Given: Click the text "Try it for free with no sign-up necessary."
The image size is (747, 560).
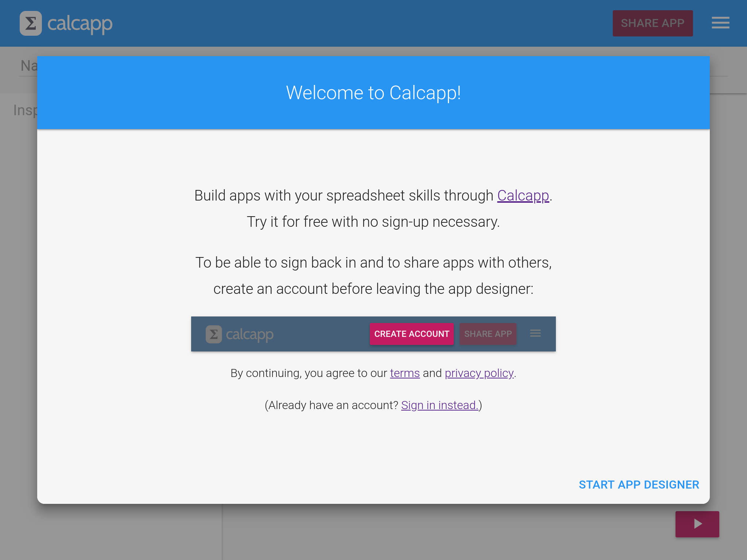Looking at the screenshot, I should click(x=373, y=222).
